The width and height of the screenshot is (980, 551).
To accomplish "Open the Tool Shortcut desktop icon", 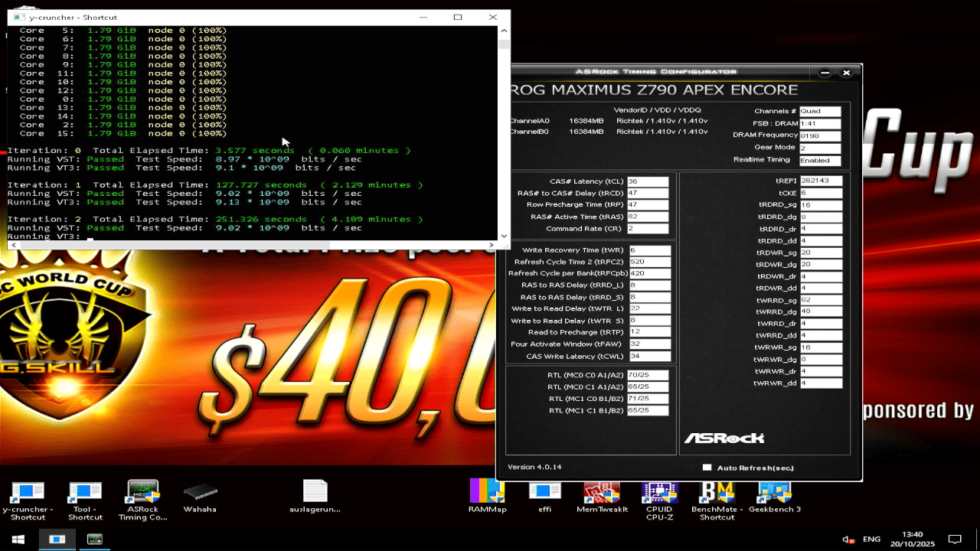I will pyautogui.click(x=85, y=500).
